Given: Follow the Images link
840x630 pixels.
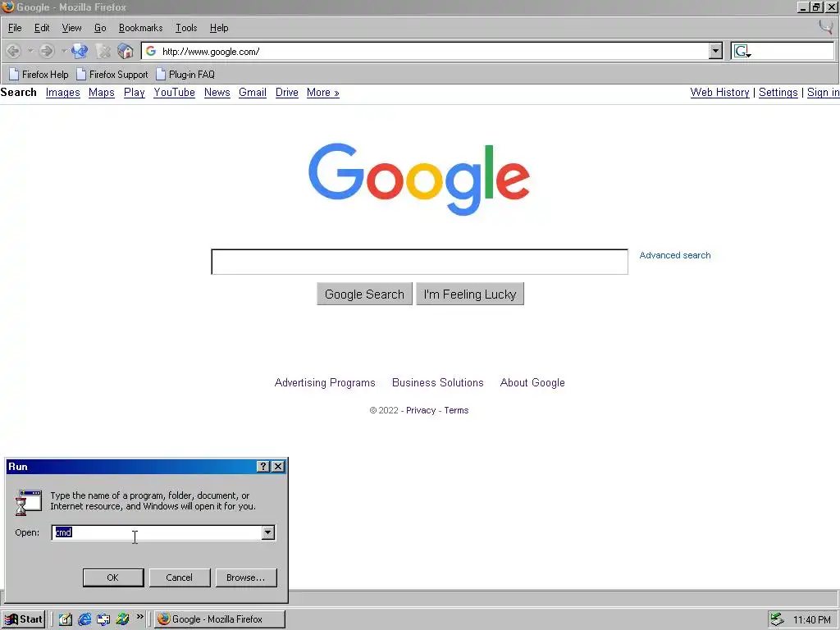Looking at the screenshot, I should point(62,93).
